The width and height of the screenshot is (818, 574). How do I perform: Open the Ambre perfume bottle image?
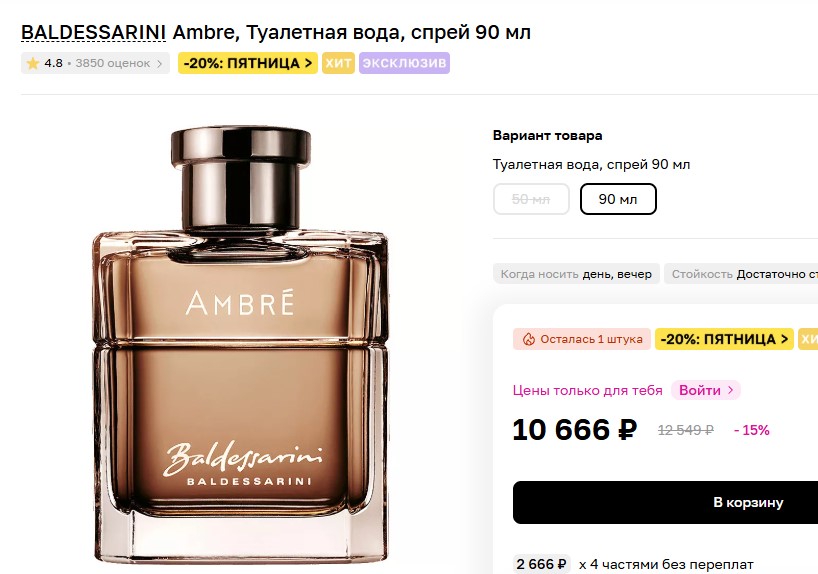240,344
